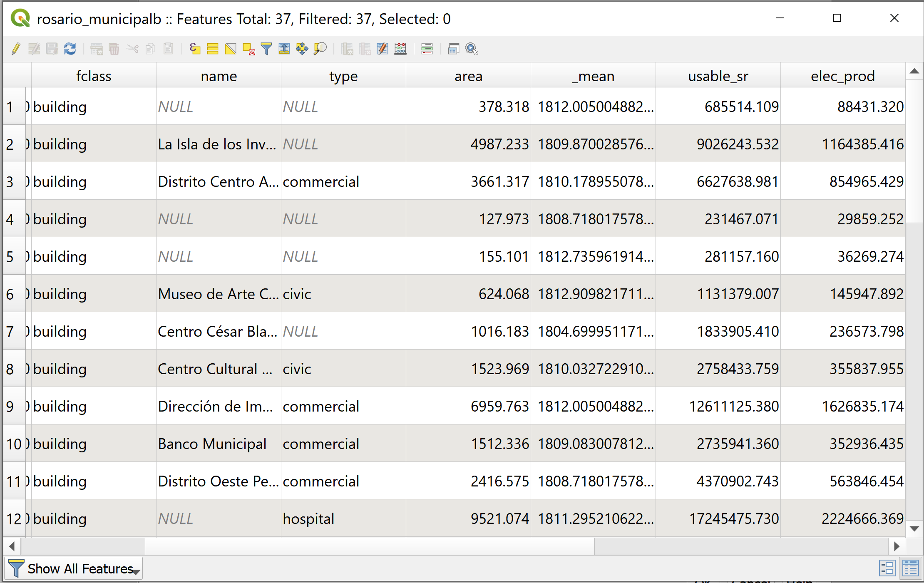Select row 1 by its row number

click(x=14, y=107)
